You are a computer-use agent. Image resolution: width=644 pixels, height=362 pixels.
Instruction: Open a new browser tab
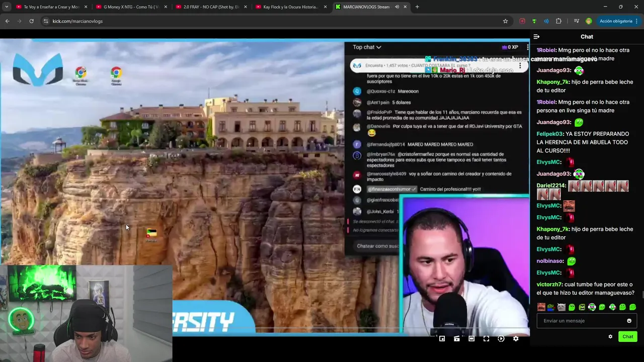point(417,7)
